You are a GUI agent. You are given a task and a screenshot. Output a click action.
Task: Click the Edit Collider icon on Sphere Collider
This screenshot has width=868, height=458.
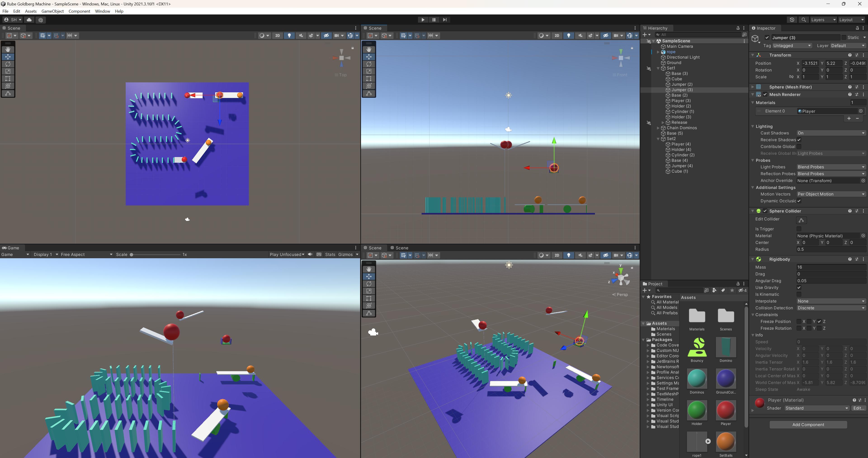[x=802, y=220]
